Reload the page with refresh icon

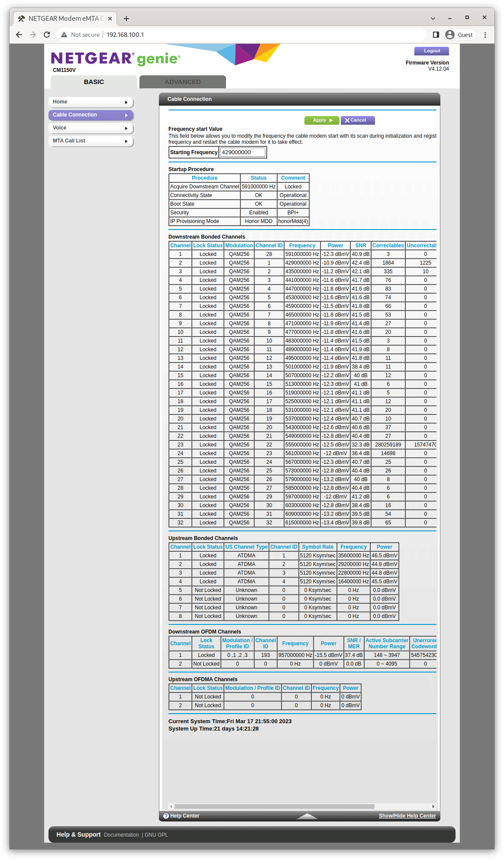coord(47,35)
